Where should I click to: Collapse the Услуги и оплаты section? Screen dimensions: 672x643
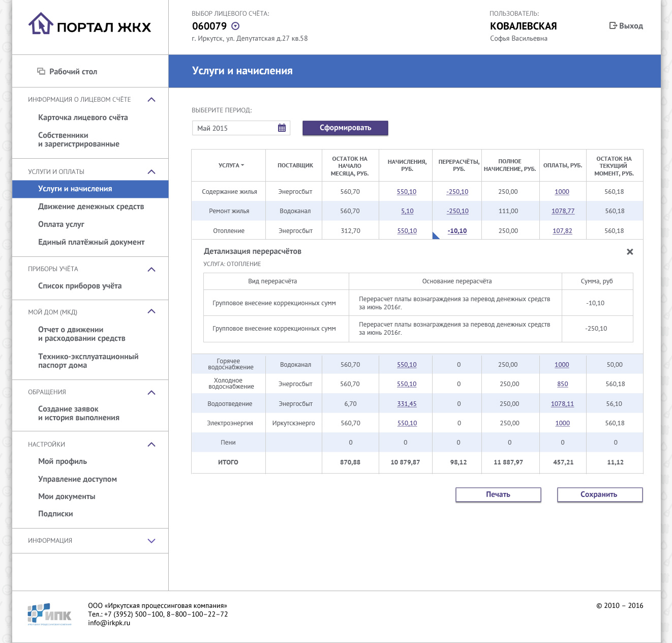pyautogui.click(x=151, y=172)
